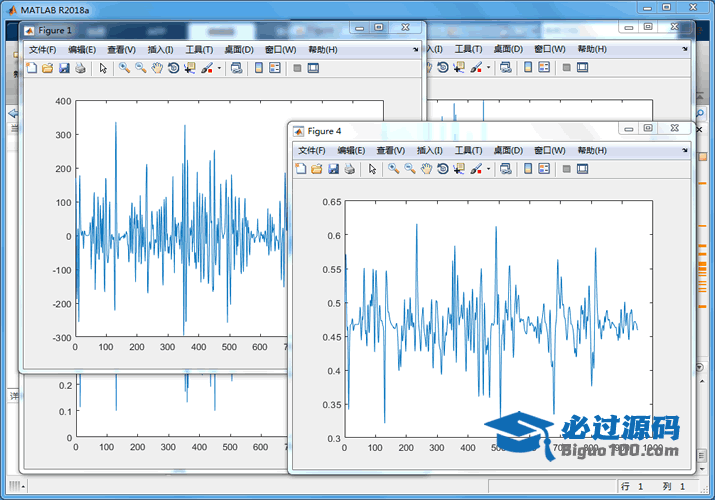Click Open File icon in Figure 4 toolbar
715x500 pixels.
pos(316,169)
